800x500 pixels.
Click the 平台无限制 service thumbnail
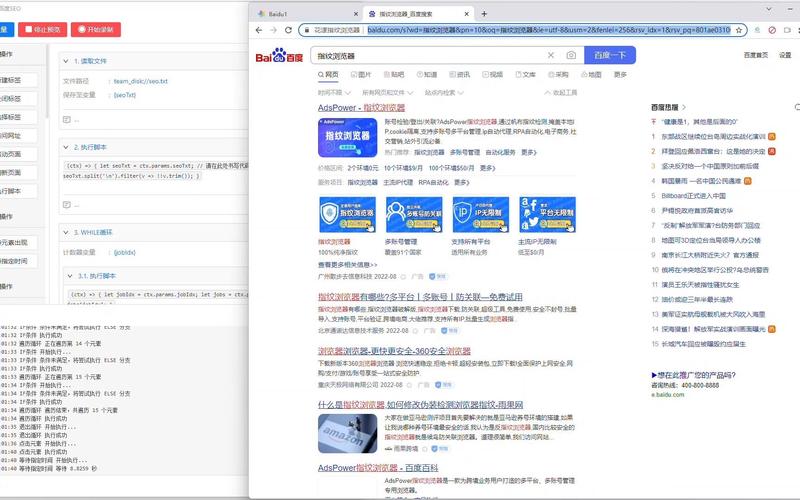coord(547,215)
